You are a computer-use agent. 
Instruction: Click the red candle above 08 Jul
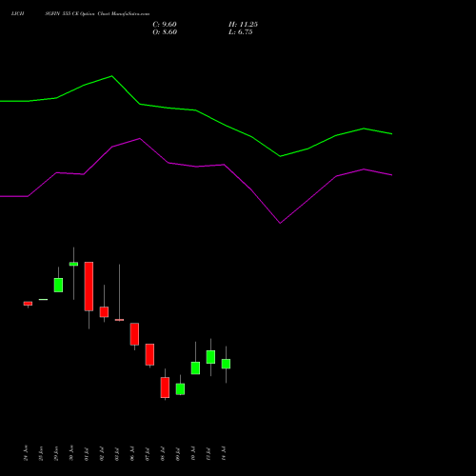coord(165,387)
